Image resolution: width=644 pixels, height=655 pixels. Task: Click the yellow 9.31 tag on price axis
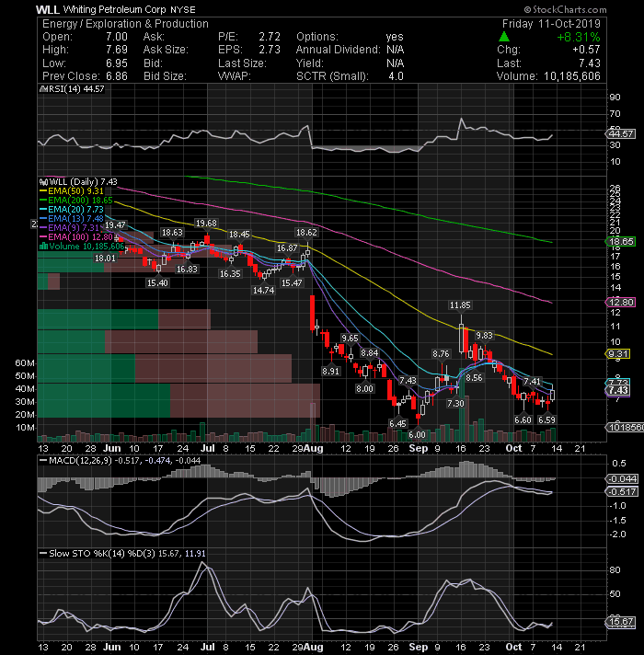coord(618,354)
